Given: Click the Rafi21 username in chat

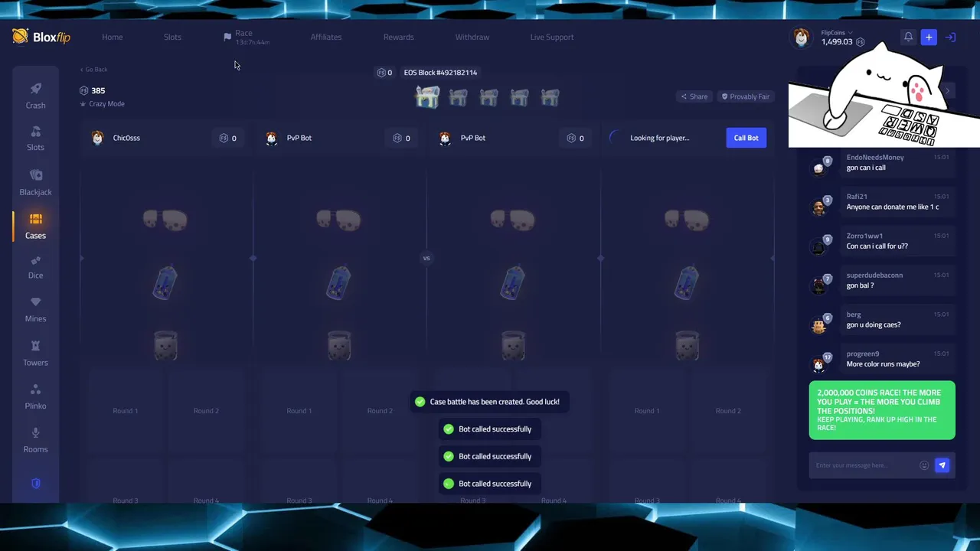Looking at the screenshot, I should click(857, 197).
